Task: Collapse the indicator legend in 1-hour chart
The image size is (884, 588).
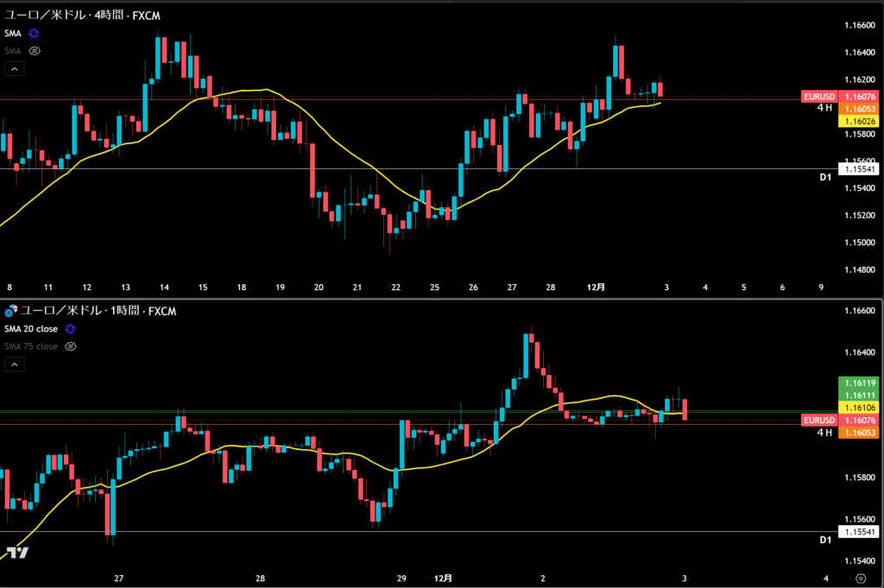Action: pos(15,364)
